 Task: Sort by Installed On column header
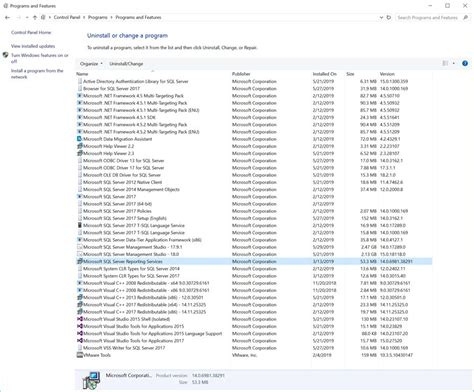coord(328,74)
